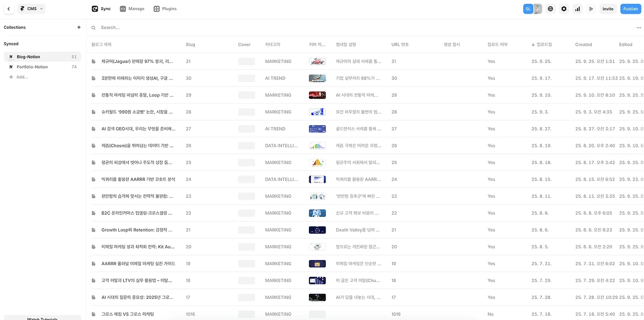Open the Slug column header
The image size is (644, 320).
(190, 44)
